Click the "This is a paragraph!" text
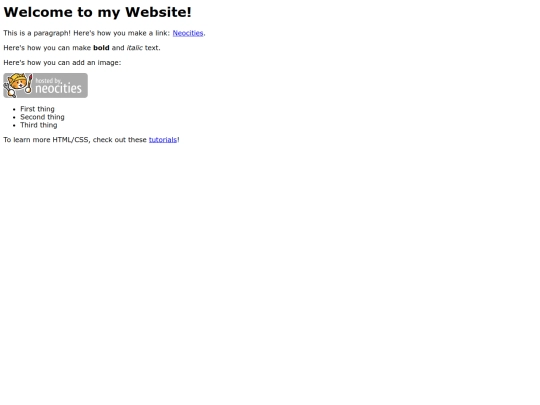 point(37,33)
